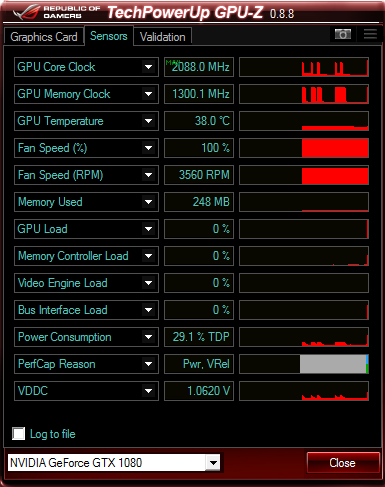Click the GPU Core Clock history graph
Screen dimensions: 385x487
tap(304, 67)
